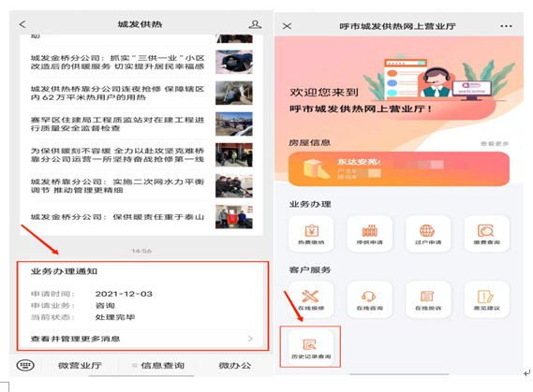Open 信息查询 bottom menu

click(x=158, y=366)
